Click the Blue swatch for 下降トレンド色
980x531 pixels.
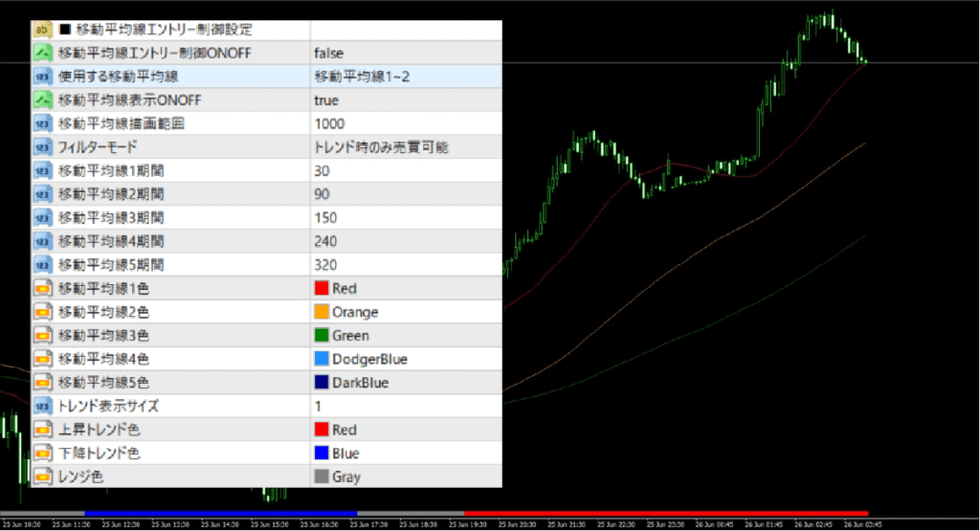322,453
